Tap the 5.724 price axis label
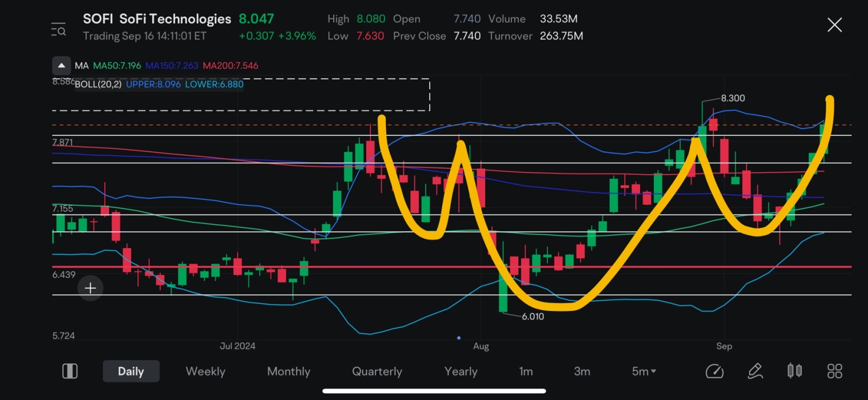The height and width of the screenshot is (400, 868). (63, 336)
